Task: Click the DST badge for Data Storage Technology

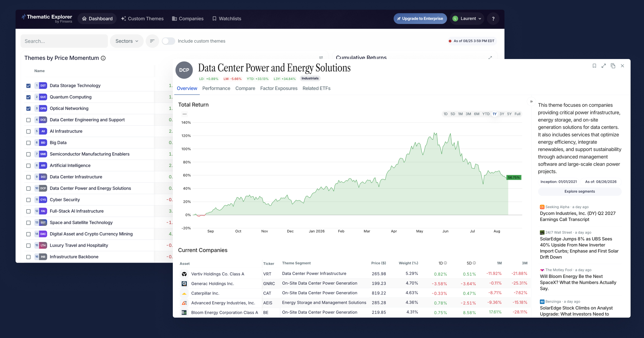Action: tap(43, 86)
